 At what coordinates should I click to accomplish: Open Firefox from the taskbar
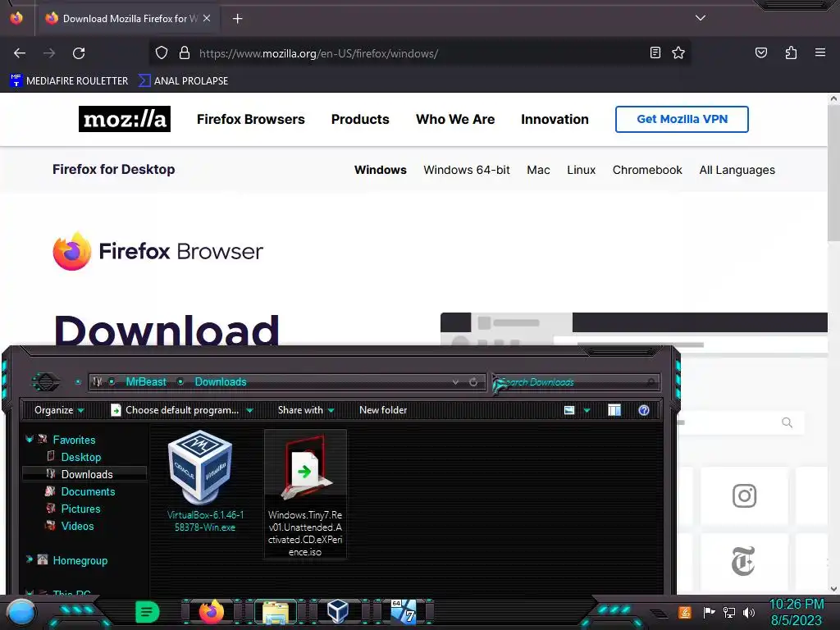click(211, 612)
